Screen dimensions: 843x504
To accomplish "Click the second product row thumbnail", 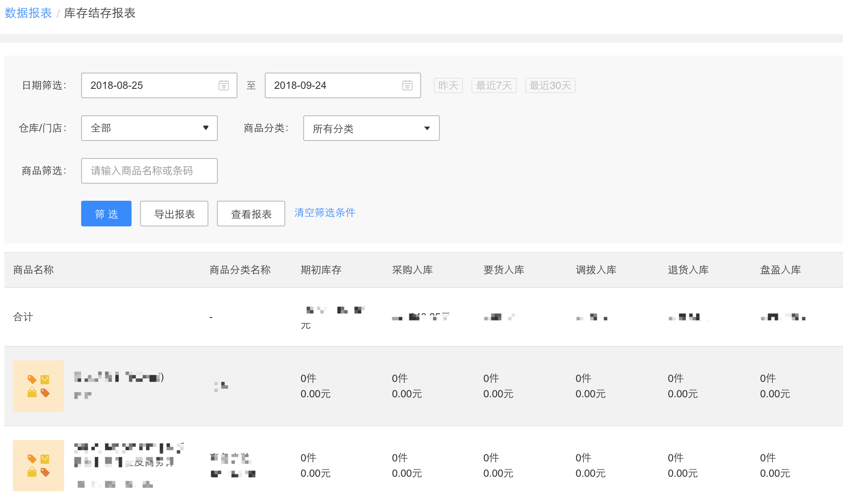I will point(38,466).
